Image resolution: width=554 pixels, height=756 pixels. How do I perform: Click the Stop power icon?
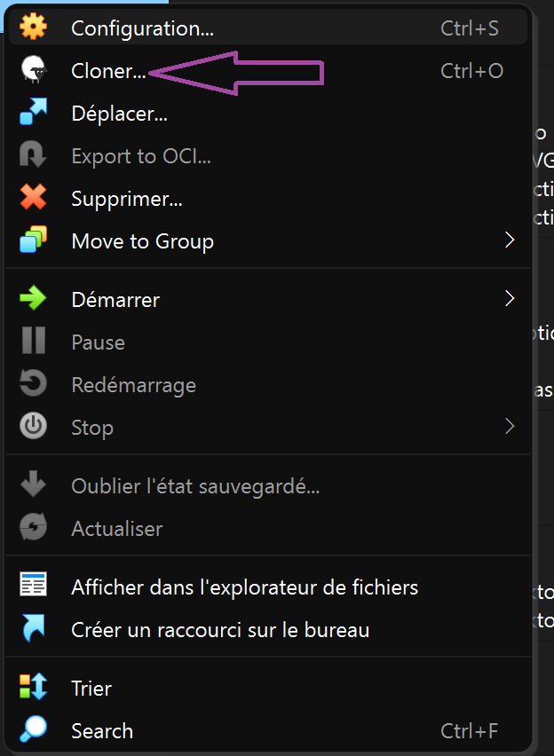(33, 427)
